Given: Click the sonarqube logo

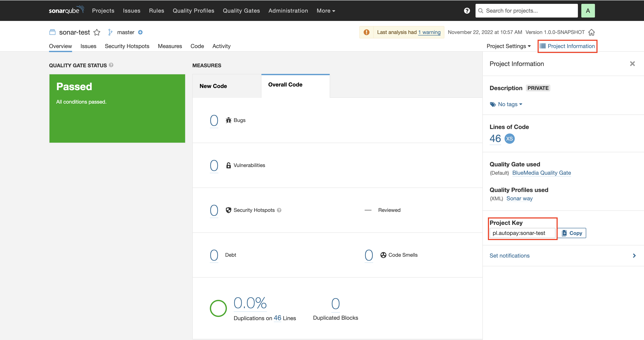Looking at the screenshot, I should click(x=66, y=10).
